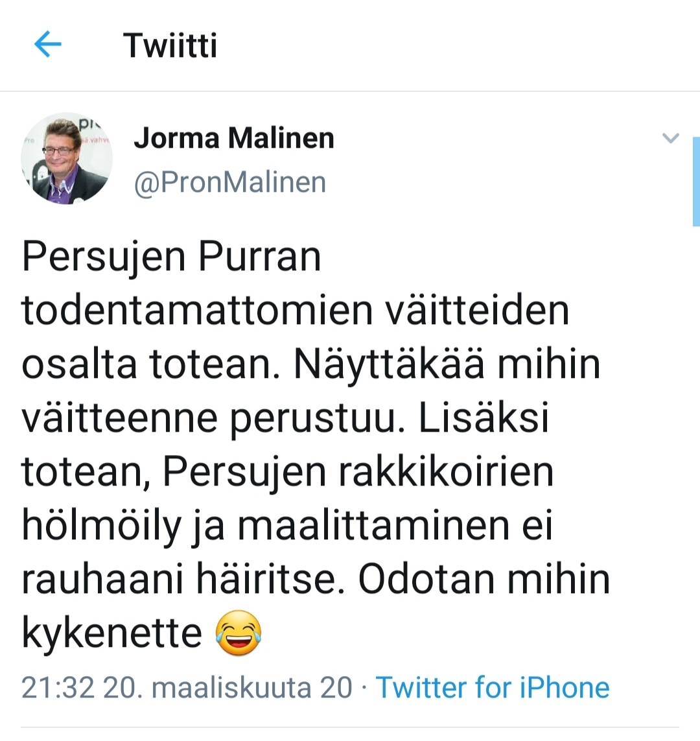The image size is (700, 741).
Task: Click the Twiitti header title
Action: pos(170,45)
